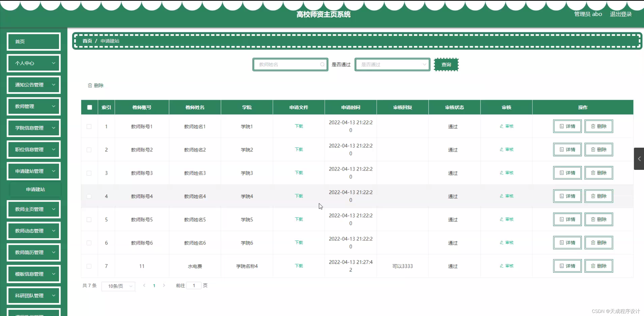Viewport: 644px width, 316px height.
Task: Check the checkbox for row 5
Action: (x=89, y=219)
